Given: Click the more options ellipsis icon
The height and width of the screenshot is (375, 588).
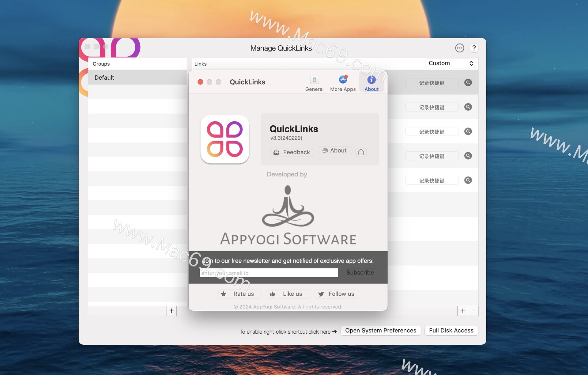Looking at the screenshot, I should pos(459,48).
